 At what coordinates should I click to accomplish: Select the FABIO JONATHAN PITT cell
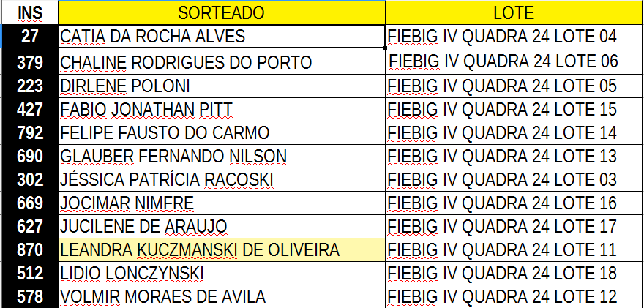222,109
